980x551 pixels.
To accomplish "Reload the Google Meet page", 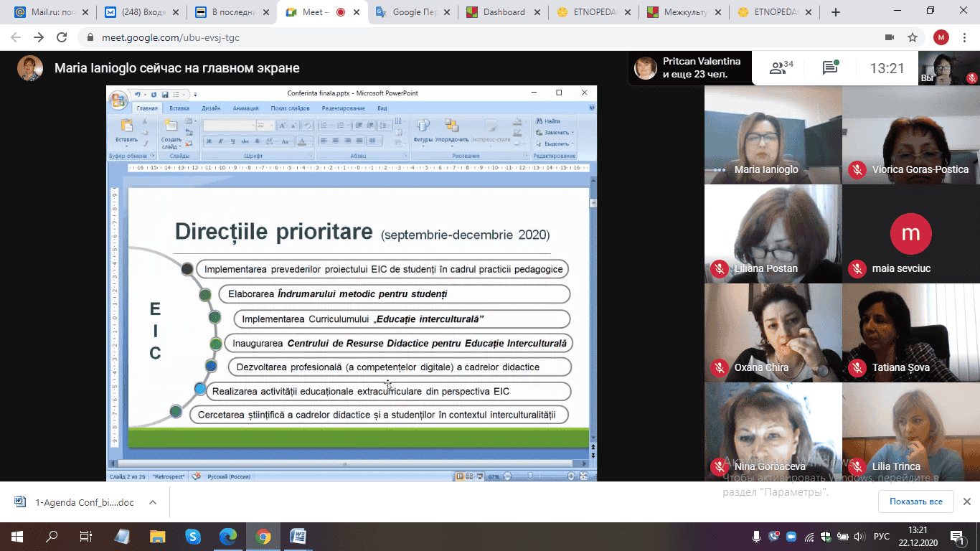I will tap(62, 37).
